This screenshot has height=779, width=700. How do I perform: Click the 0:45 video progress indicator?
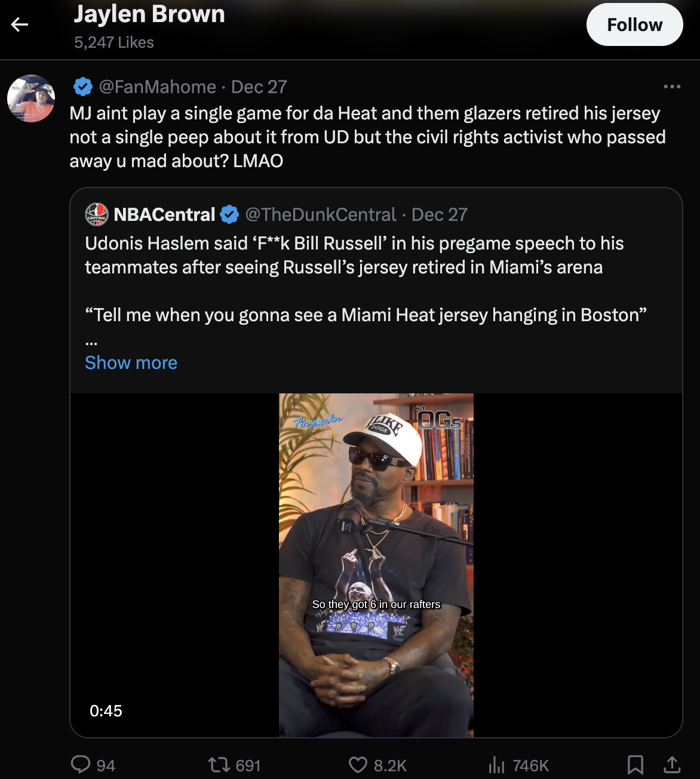tap(105, 711)
